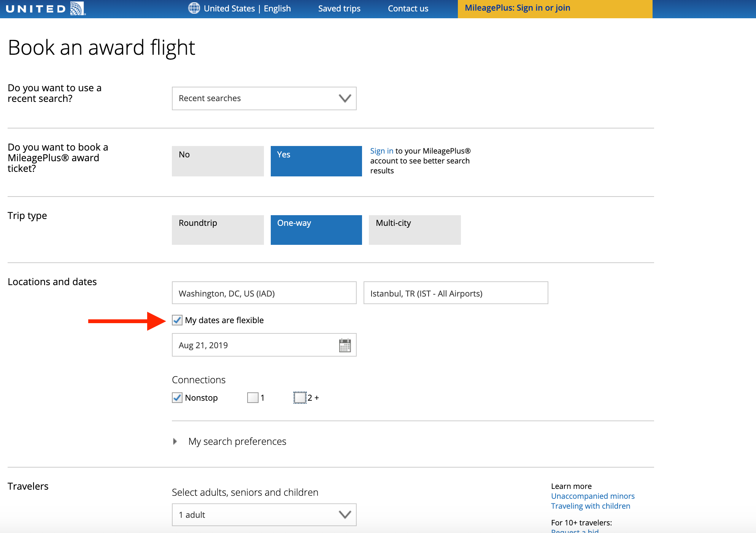This screenshot has height=533, width=756.
Task: Uncheck the Nonstop connections checkbox
Action: [x=177, y=398]
